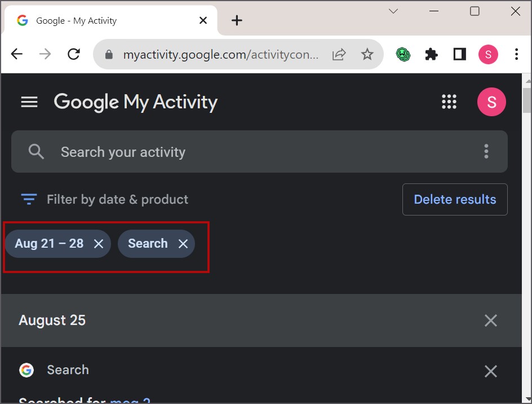Image resolution: width=532 pixels, height=404 pixels.
Task: Click the Search chip label
Action: tap(148, 243)
